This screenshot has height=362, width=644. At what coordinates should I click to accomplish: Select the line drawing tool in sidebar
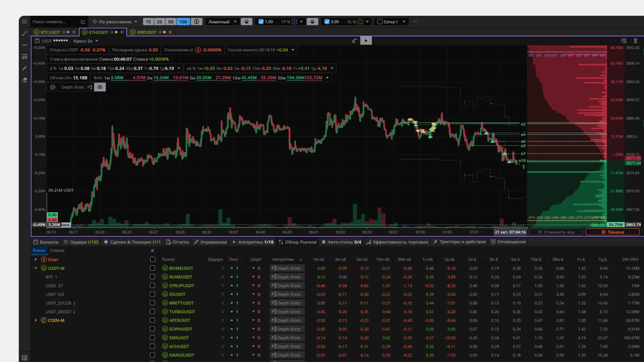(x=24, y=34)
